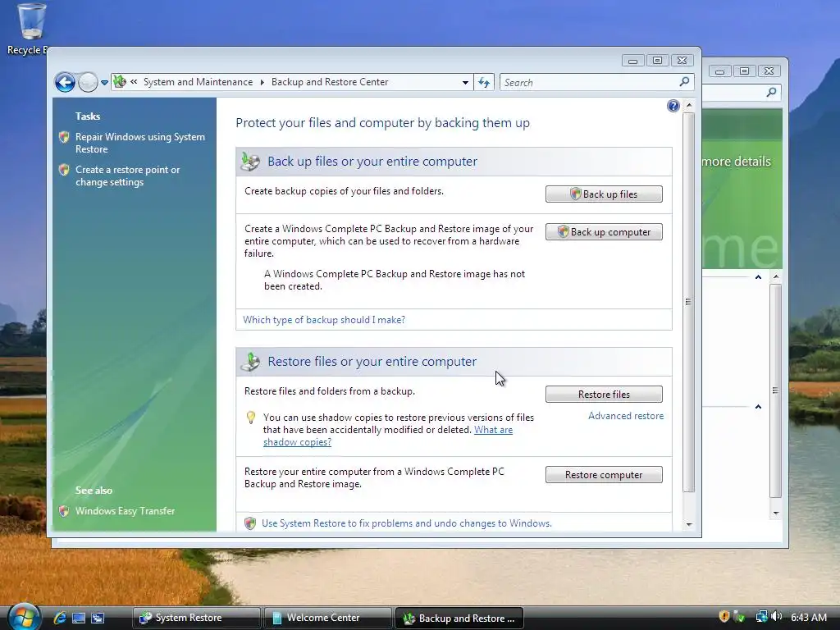This screenshot has width=840, height=630.
Task: Collapse the upper section chevron in Welcome Center
Action: tap(758, 277)
